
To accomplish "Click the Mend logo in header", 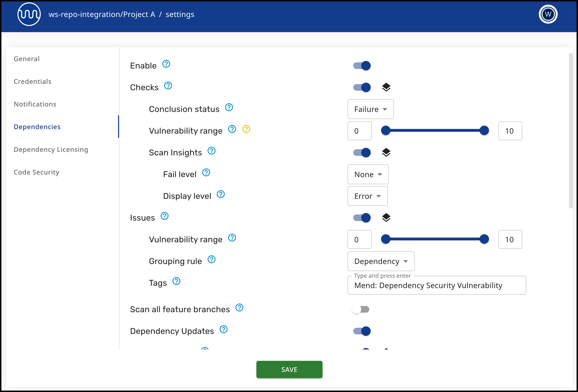I will click(29, 14).
